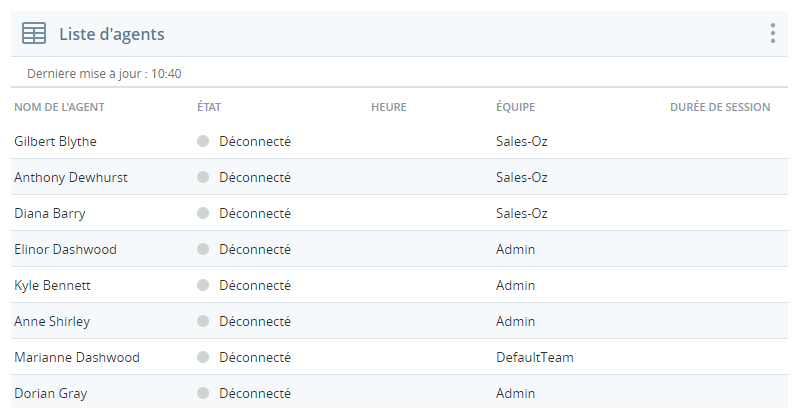Click Gilbert Blythe's Sales-Oz team cell
800x420 pixels.
(x=521, y=141)
